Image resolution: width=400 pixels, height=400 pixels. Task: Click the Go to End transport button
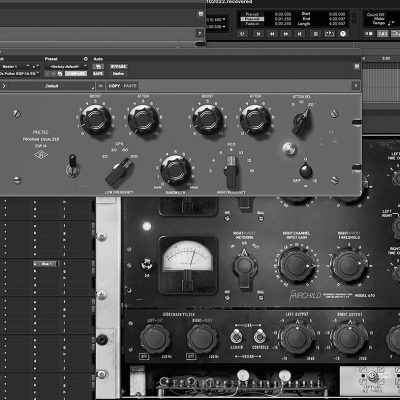coord(300,34)
